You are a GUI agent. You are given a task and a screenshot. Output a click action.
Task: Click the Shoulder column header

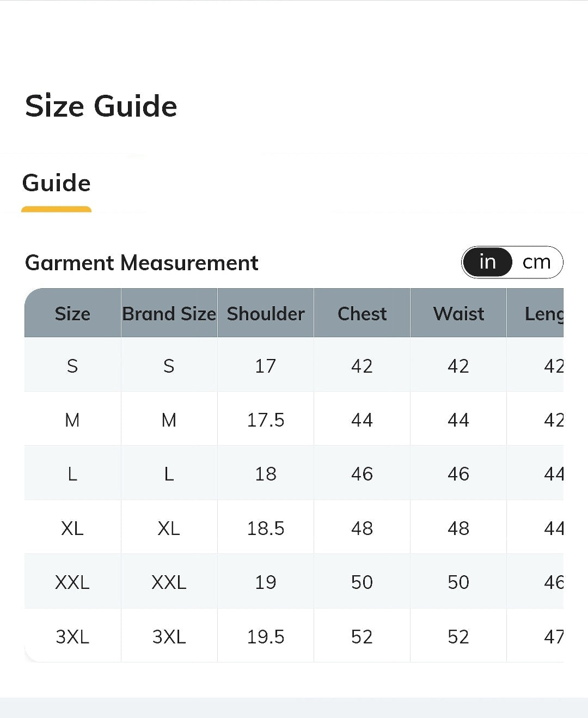tap(265, 313)
